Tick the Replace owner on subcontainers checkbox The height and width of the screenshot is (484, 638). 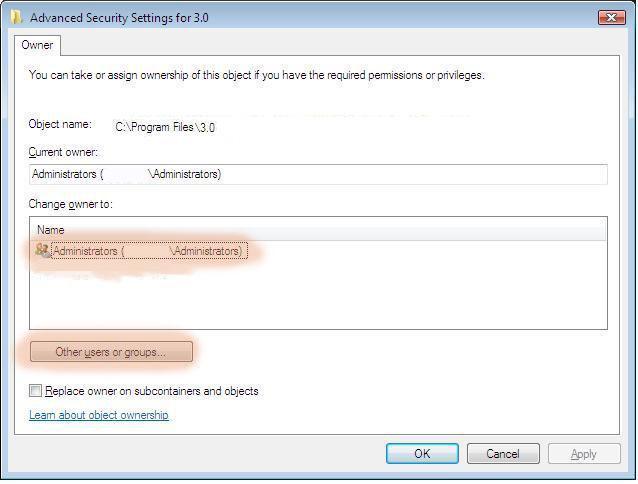[35, 391]
